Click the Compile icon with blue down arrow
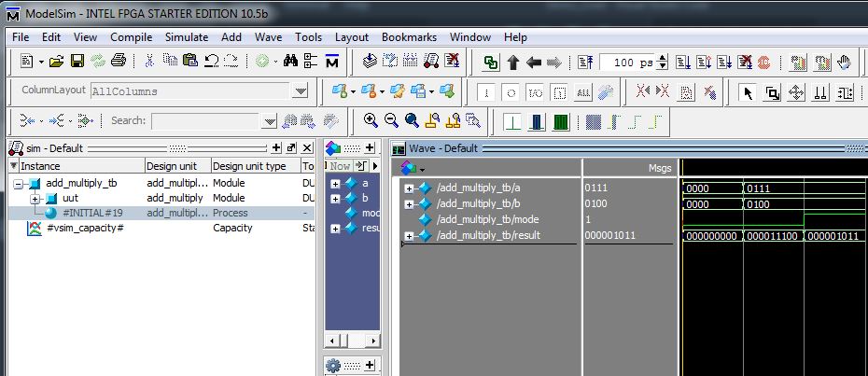This screenshot has width=868, height=376. pyautogui.click(x=370, y=61)
